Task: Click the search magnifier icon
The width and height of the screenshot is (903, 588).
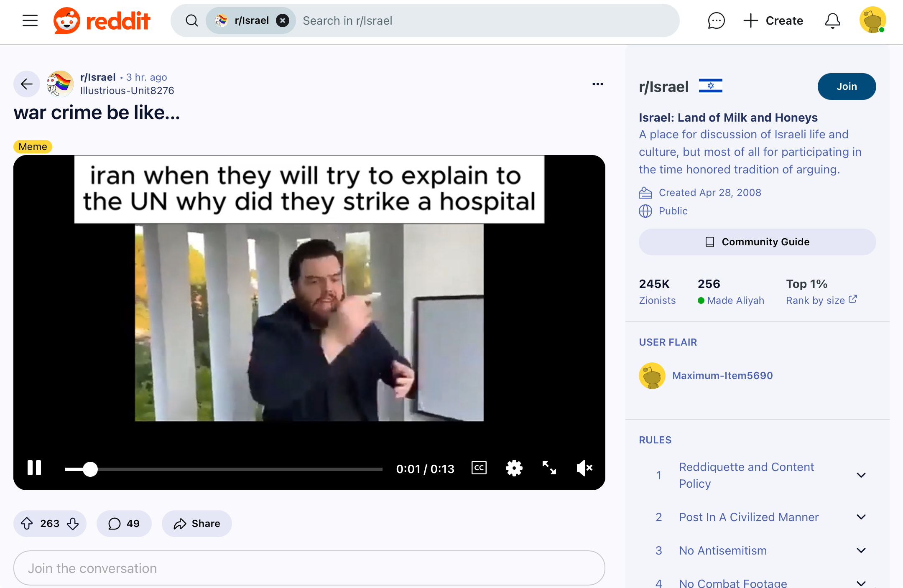Action: 192,20
